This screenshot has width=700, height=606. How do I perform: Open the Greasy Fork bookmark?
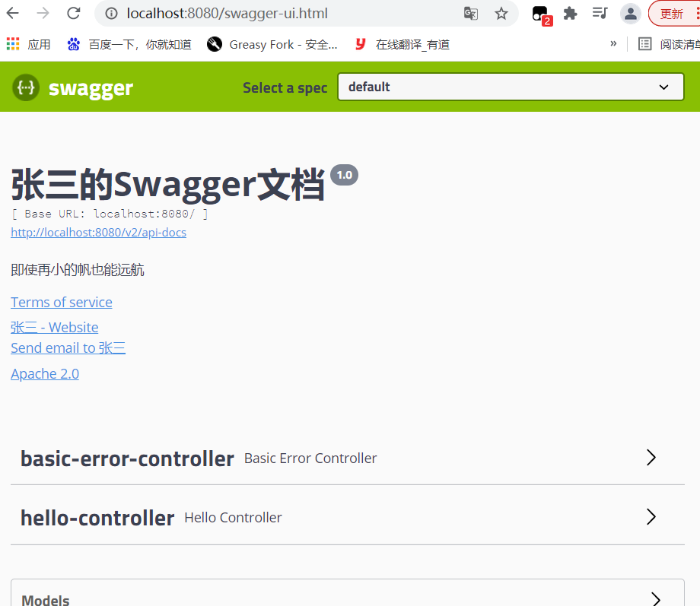tap(272, 44)
